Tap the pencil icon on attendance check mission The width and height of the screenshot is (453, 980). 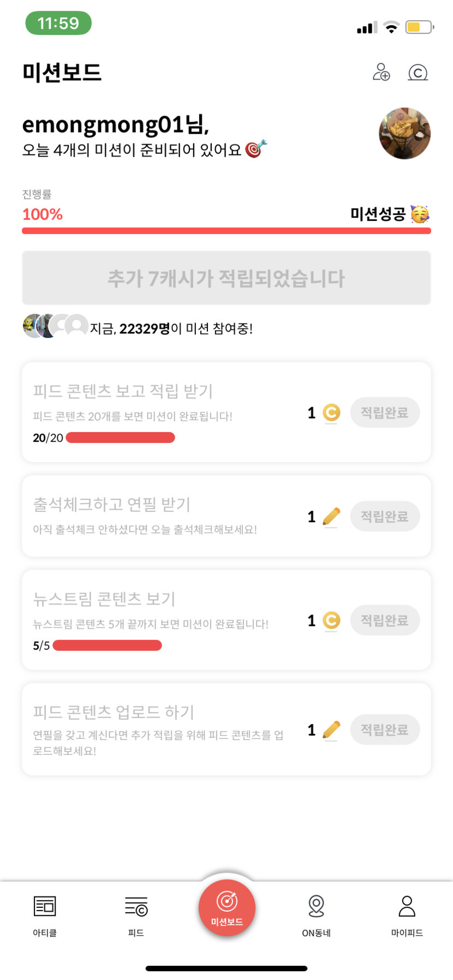coord(331,516)
